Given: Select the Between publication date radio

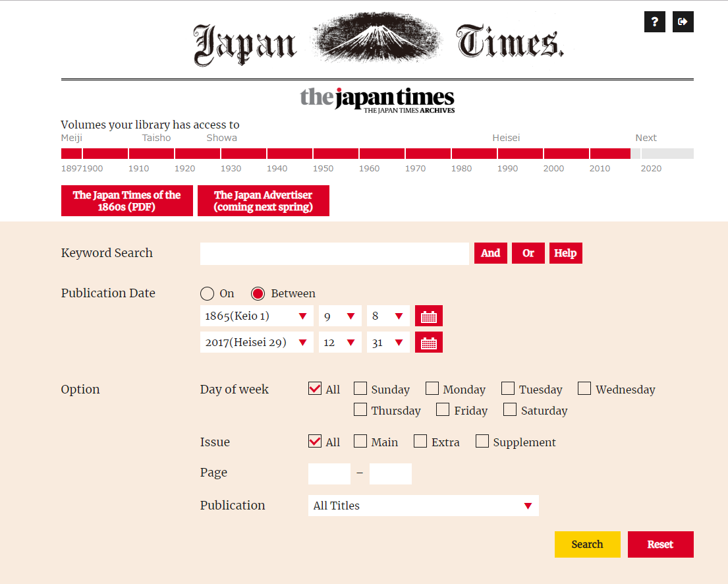Looking at the screenshot, I should 258,293.
